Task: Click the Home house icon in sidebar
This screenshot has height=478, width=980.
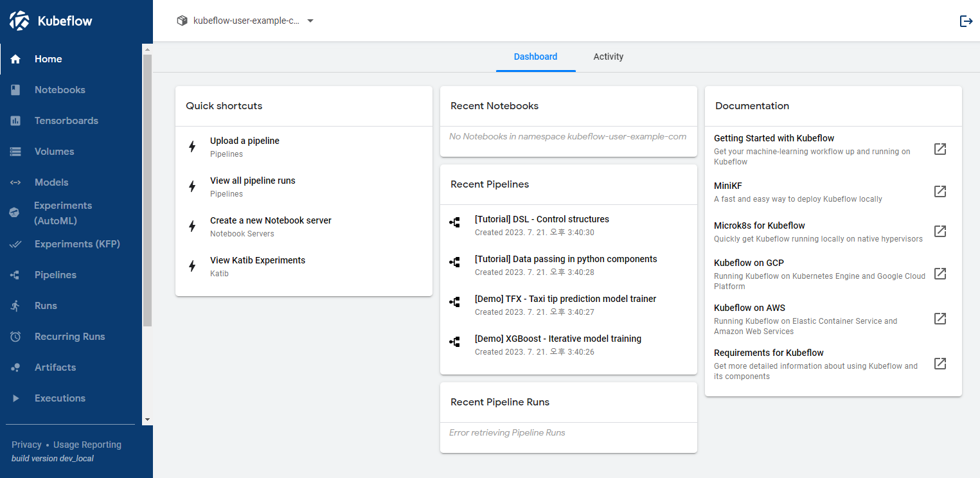Action: click(16, 59)
